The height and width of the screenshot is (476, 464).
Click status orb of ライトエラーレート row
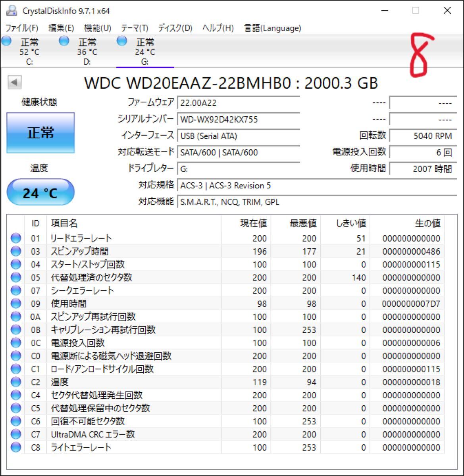[16, 447]
